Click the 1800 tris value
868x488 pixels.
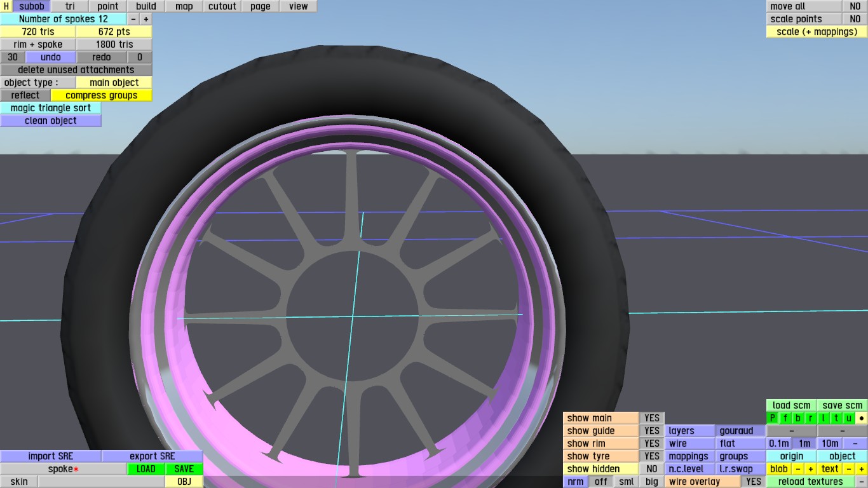click(114, 44)
